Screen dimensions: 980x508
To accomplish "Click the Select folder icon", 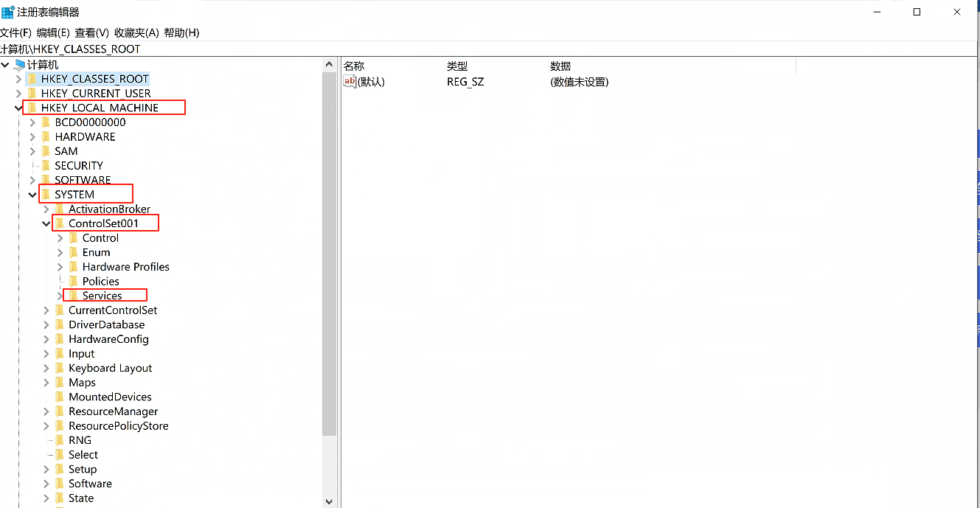I will (60, 455).
